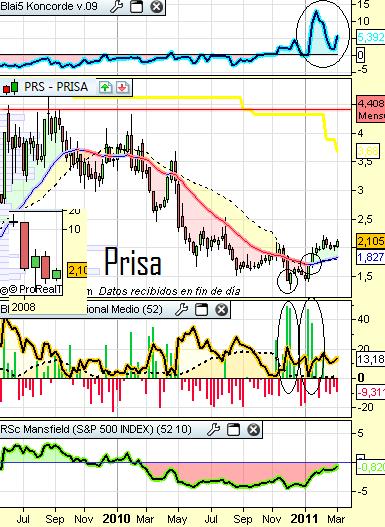Click the 1,827 blue moving average tag
The width and height of the screenshot is (385, 527).
tap(371, 257)
